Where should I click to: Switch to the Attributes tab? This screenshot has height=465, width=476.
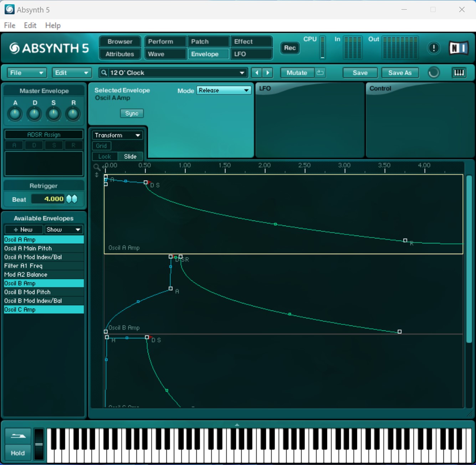[x=120, y=54]
